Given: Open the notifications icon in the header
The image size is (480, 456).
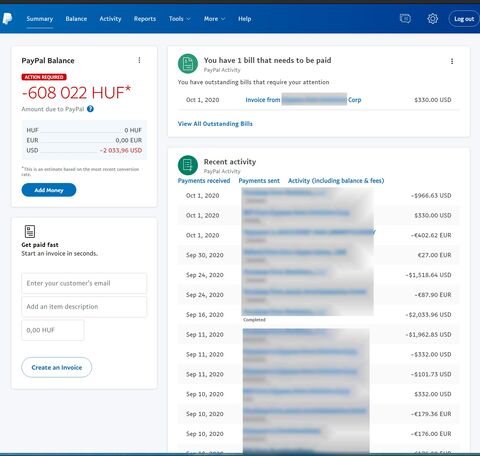Looking at the screenshot, I should click(x=405, y=19).
